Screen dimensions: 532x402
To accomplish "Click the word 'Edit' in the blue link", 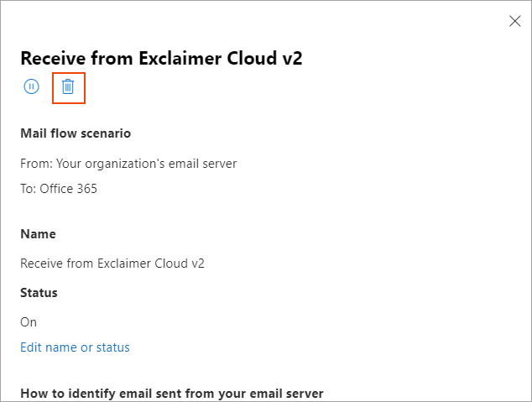I will [x=31, y=347].
